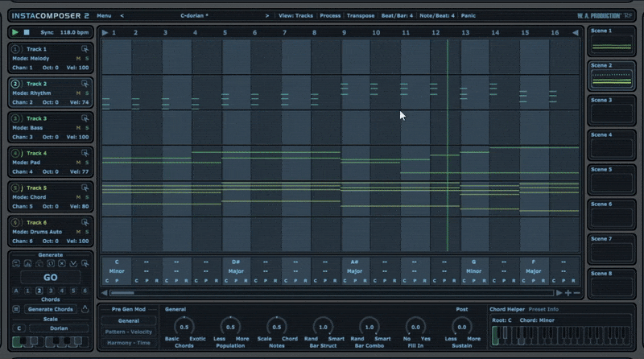Viewport: 644px width, 359px height.
Task: Mute Track 2 with the M button
Action: point(78,93)
